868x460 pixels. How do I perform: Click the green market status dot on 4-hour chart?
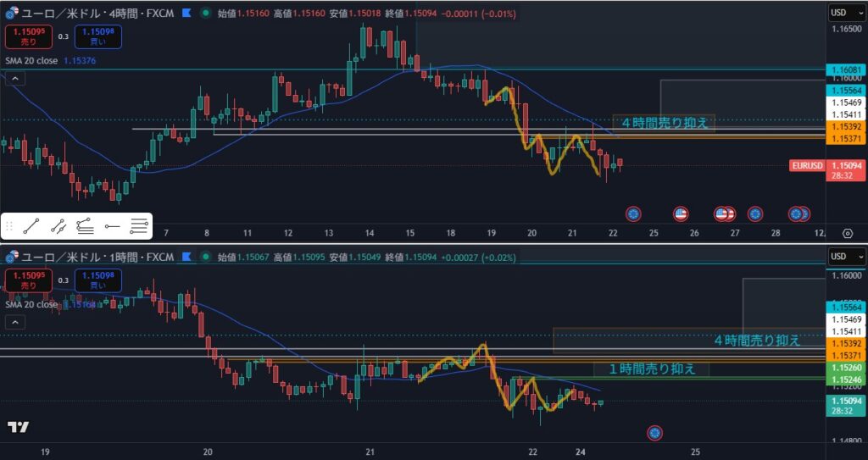[208, 13]
